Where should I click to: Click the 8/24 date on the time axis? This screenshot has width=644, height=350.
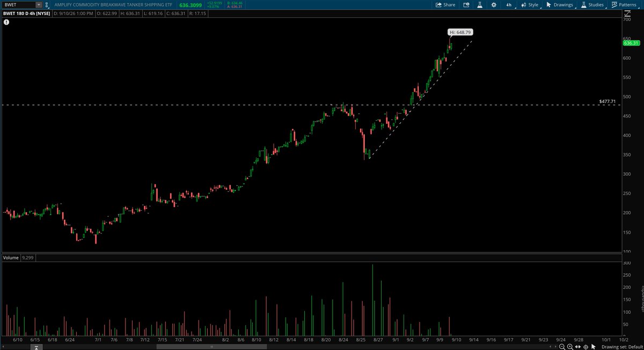pos(343,339)
